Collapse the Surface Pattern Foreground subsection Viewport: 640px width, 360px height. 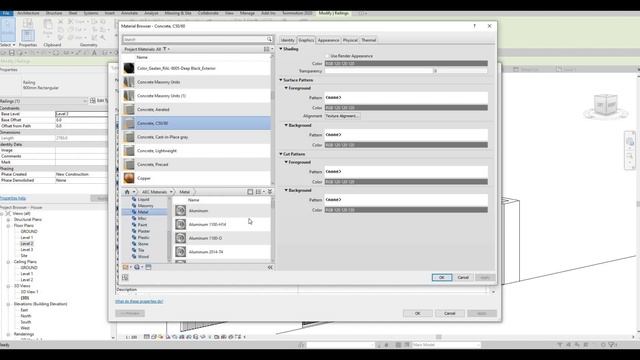click(x=286, y=88)
